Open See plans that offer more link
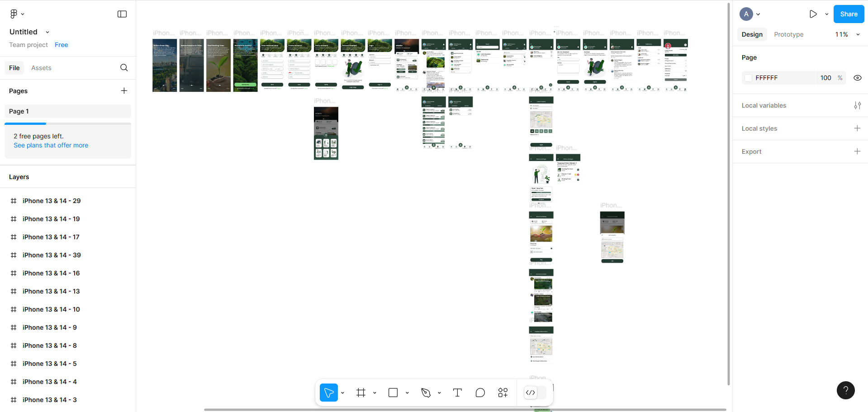 [51, 145]
